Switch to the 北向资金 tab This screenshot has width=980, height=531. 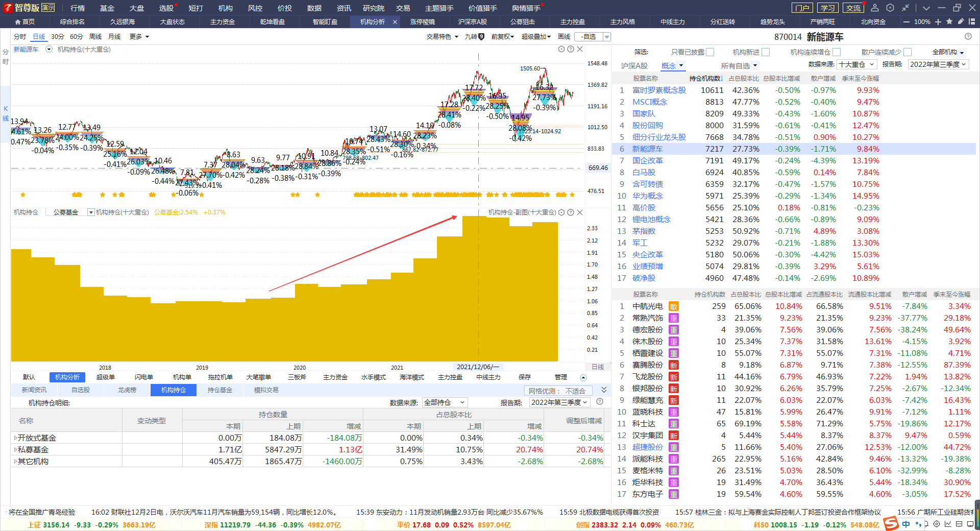click(x=873, y=22)
